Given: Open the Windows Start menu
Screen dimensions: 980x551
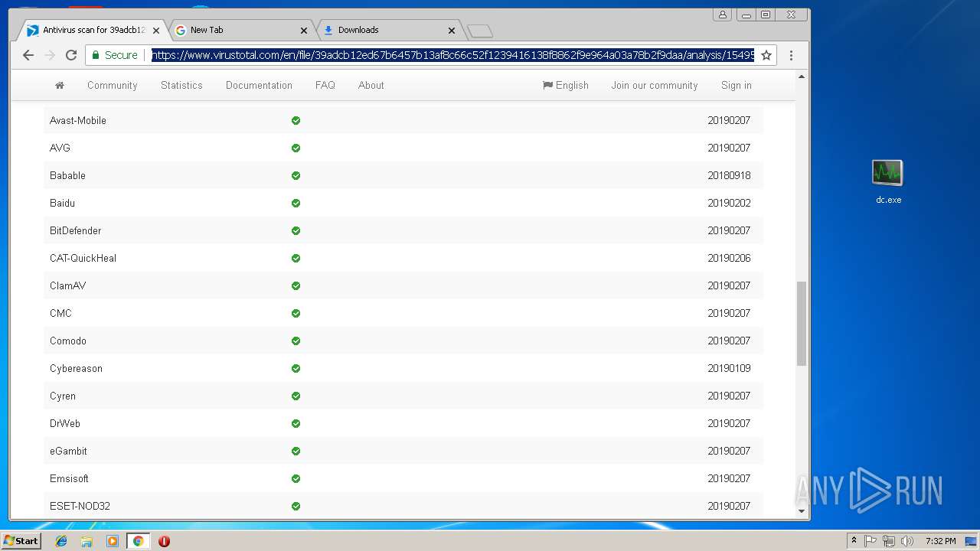Looking at the screenshot, I should [21, 541].
